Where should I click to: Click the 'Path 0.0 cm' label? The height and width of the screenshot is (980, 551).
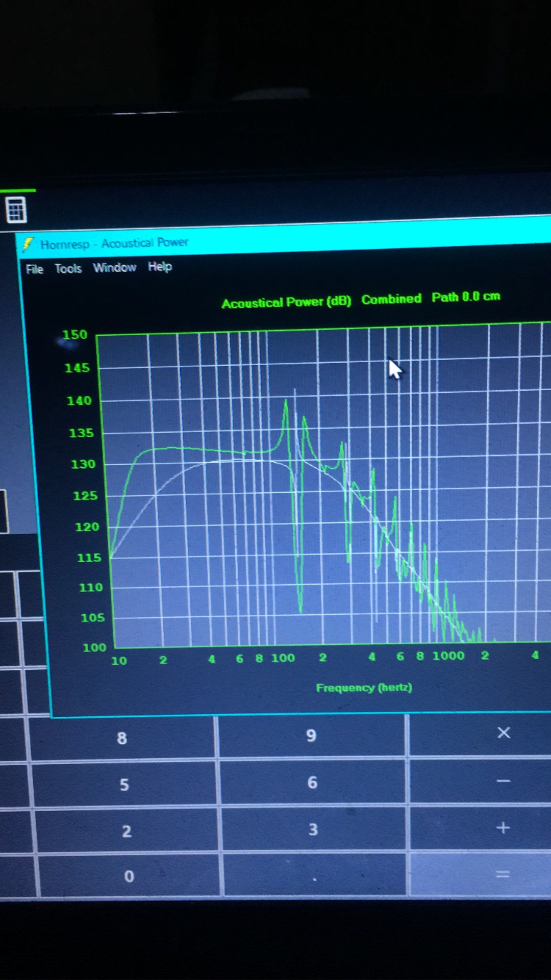[x=466, y=297]
